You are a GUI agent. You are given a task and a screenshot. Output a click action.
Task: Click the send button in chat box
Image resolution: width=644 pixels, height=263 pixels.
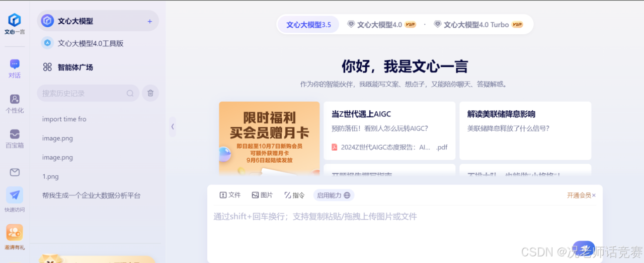584,249
